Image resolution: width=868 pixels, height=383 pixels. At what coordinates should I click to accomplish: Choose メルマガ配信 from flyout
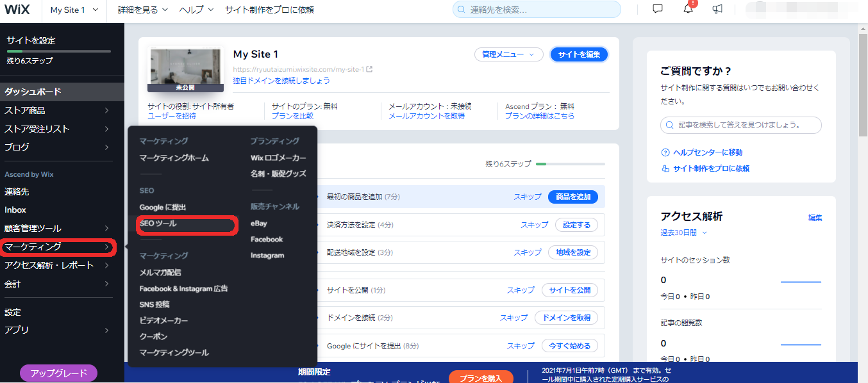[x=160, y=272]
